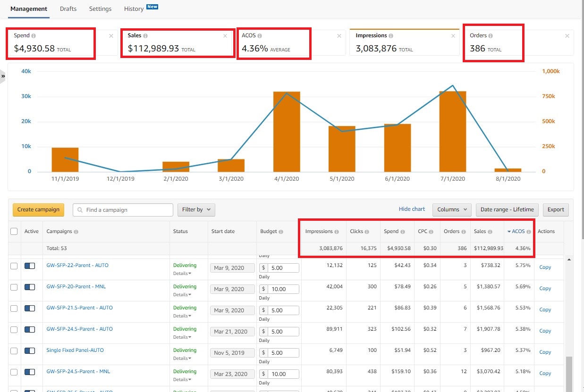
Task: Check the box for GW-SFP-20-Parent - MNL
Action: click(x=14, y=287)
